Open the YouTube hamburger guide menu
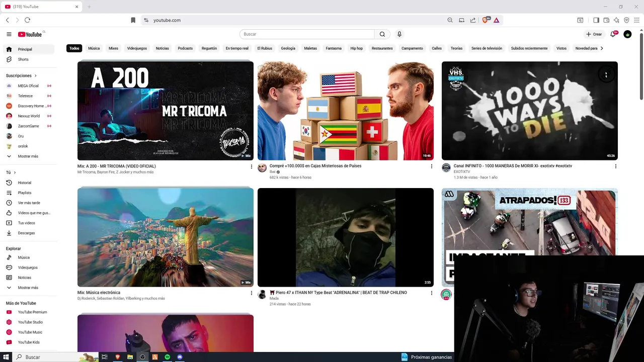Screen dimensions: 644x362 [x=9, y=34]
